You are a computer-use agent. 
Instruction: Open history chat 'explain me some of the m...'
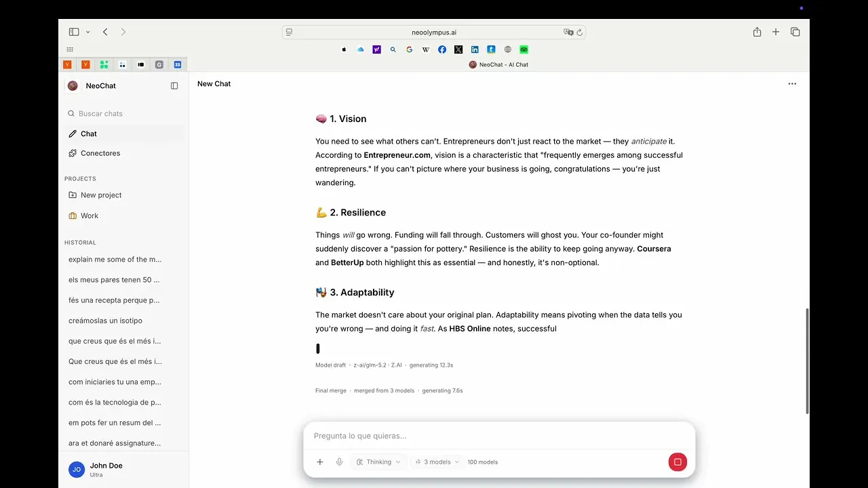(115, 259)
